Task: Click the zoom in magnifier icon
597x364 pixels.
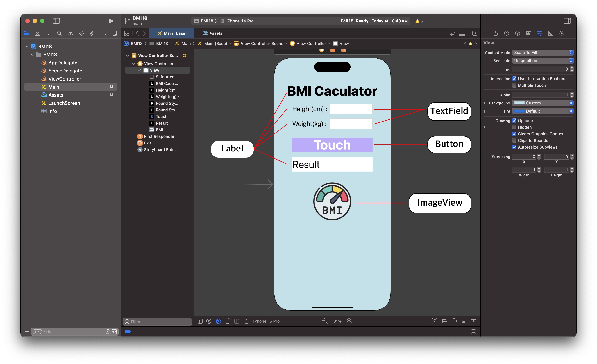Action: (x=349, y=321)
